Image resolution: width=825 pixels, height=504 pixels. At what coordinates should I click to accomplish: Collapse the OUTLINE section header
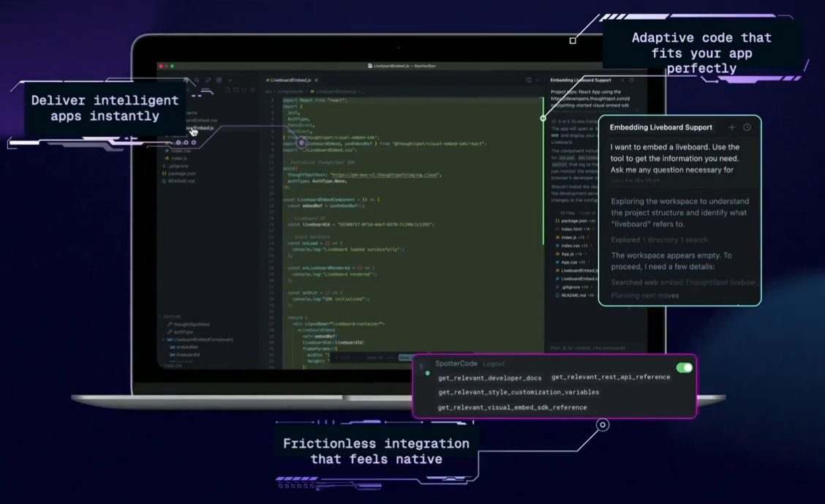[173, 317]
